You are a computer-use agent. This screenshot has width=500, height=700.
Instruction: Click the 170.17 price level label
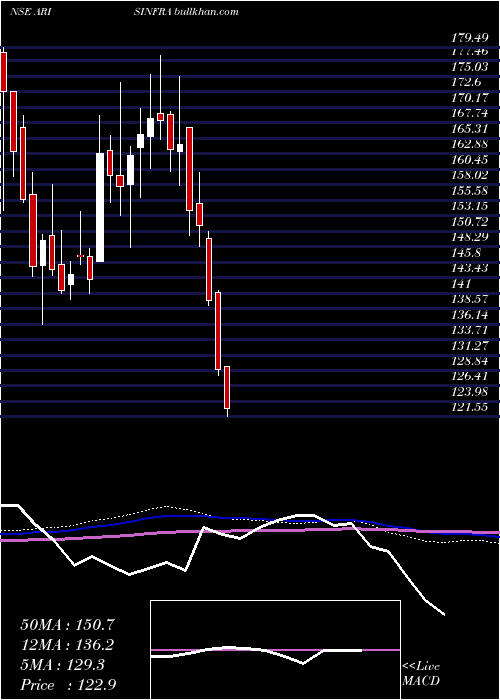[470, 98]
